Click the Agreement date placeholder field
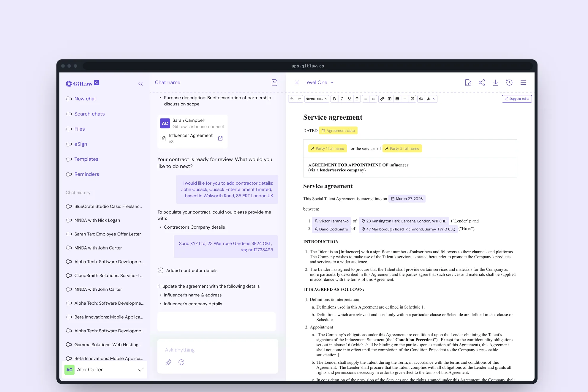 (x=338, y=131)
